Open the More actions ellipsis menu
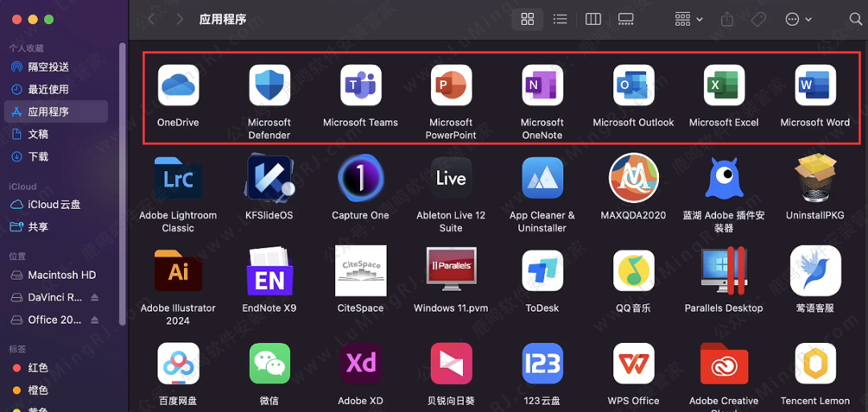The width and height of the screenshot is (868, 412). click(798, 19)
